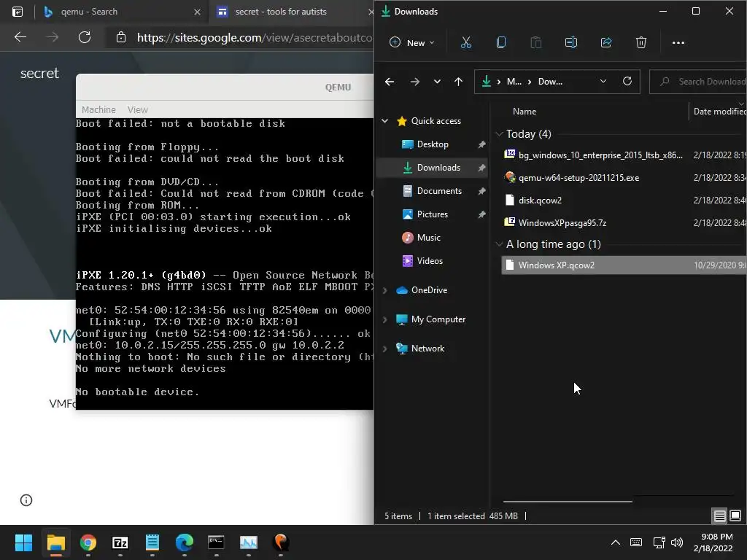The image size is (747, 560).
Task: Open the Windows Start menu
Action: coord(23,542)
